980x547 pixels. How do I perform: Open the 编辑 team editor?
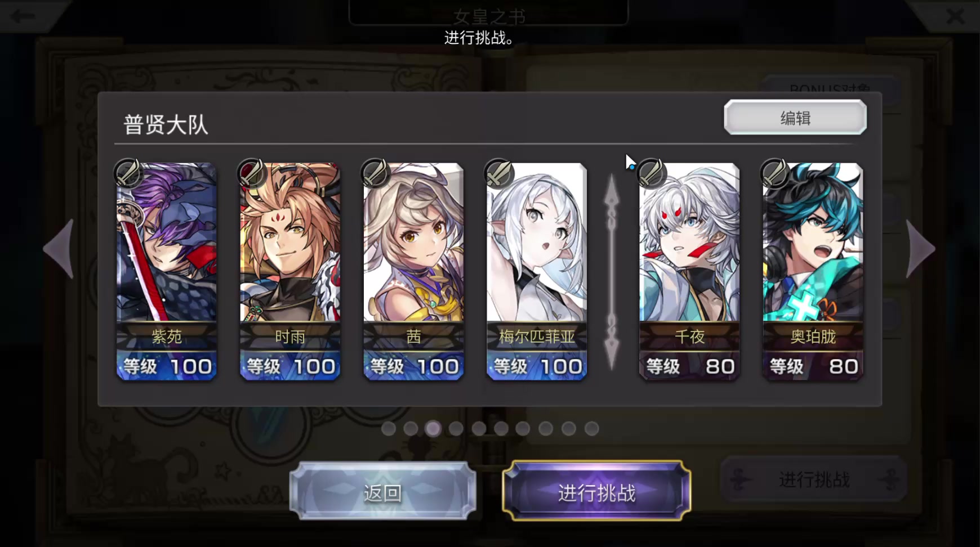click(x=795, y=117)
